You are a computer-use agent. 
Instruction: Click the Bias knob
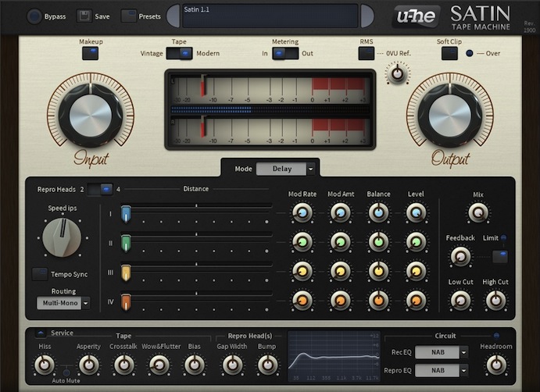pos(195,365)
